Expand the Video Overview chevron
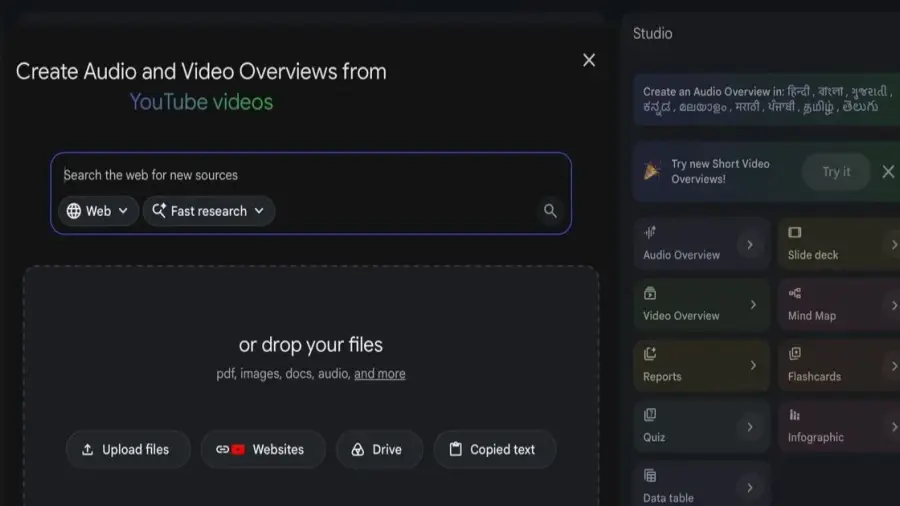 click(753, 305)
